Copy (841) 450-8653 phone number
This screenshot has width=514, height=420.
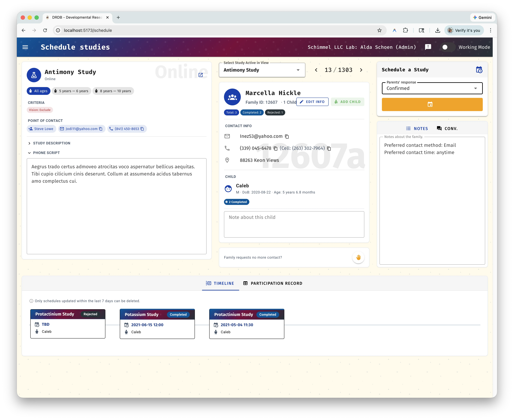(x=142, y=129)
